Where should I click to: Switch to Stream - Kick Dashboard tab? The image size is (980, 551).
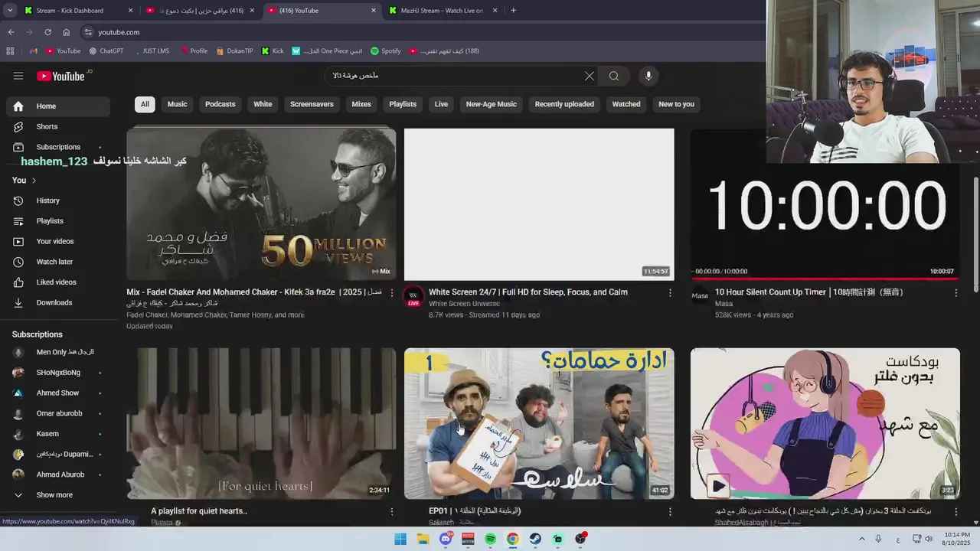tap(78, 11)
